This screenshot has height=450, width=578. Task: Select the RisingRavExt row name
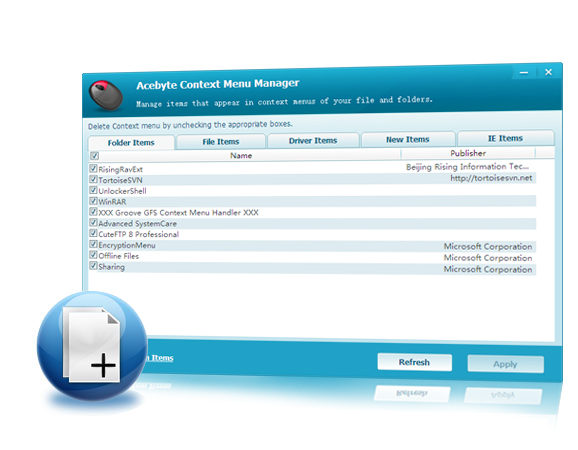click(x=121, y=170)
